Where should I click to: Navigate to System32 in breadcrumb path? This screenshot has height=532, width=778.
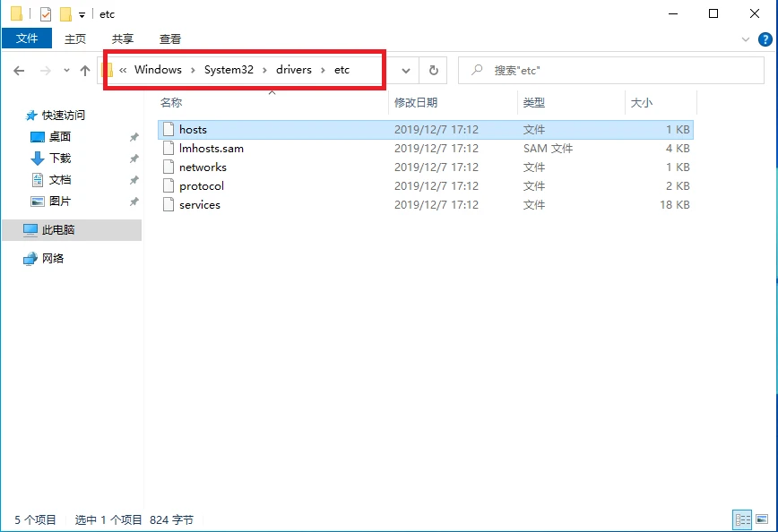[x=229, y=70]
